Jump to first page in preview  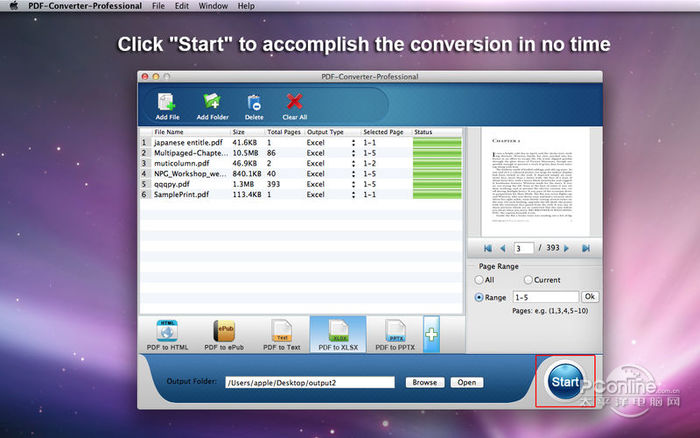488,248
